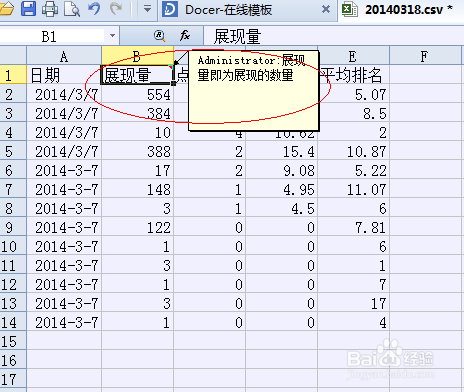The height and width of the screenshot is (392, 464).
Task: Click cell E1 with 平均排名
Action: coord(353,74)
